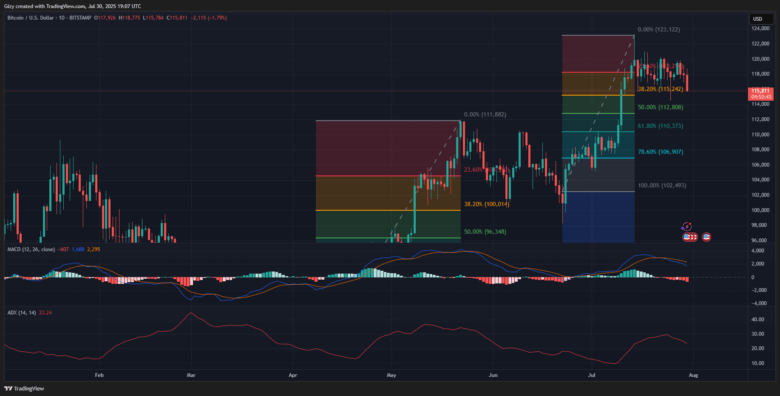Click the Feb label on the time axis
The image size is (780, 396).
coord(99,376)
